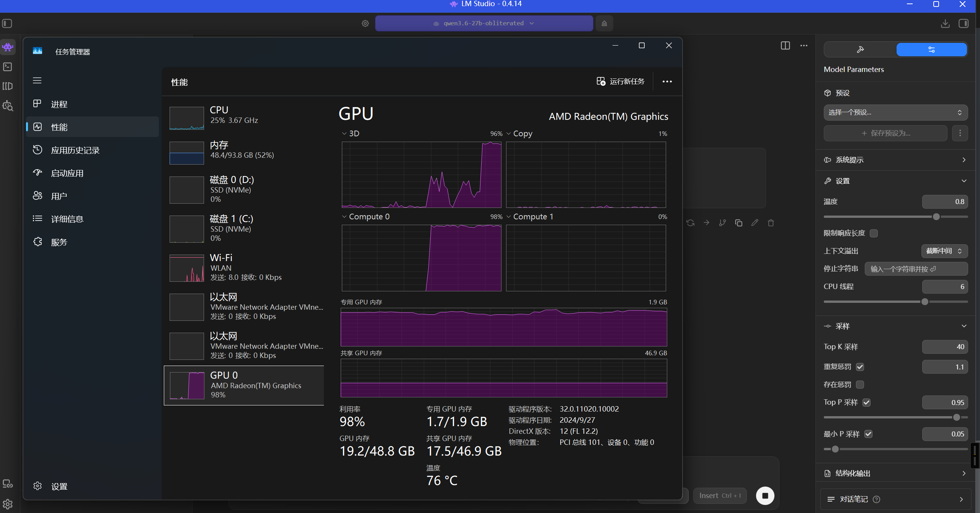This screenshot has width=980, height=513.
Task: Uncheck the Min P sampling checkbox
Action: [869, 434]
